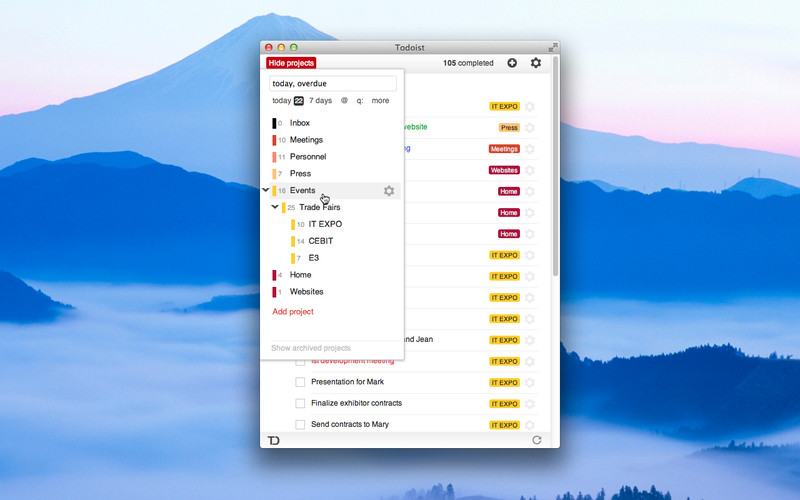Click the refresh sync icon at bottom right

point(537,440)
